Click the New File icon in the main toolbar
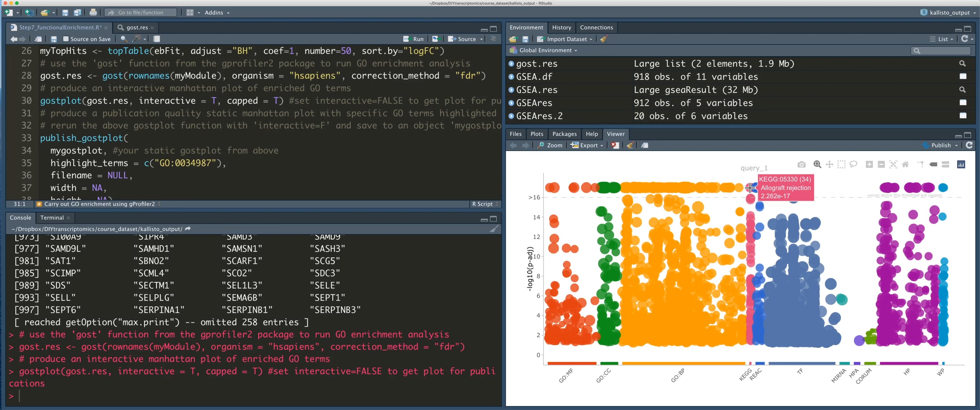The width and height of the screenshot is (980, 410). click(x=9, y=13)
